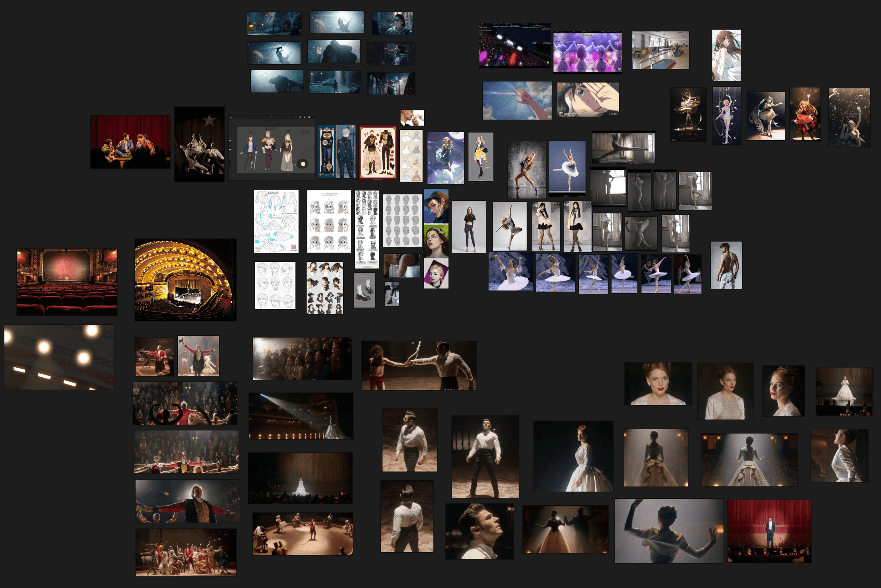The width and height of the screenshot is (881, 588).
Task: Select the stage ceiling spotlights image
Action: (59, 357)
